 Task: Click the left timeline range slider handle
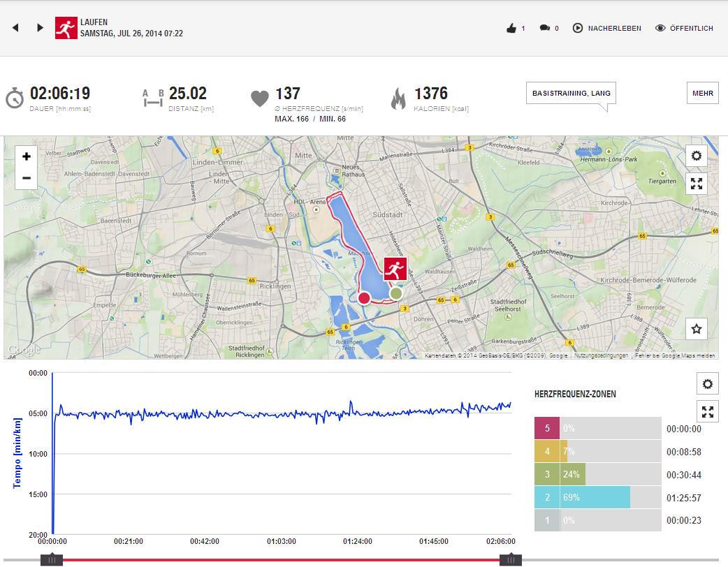click(x=52, y=559)
